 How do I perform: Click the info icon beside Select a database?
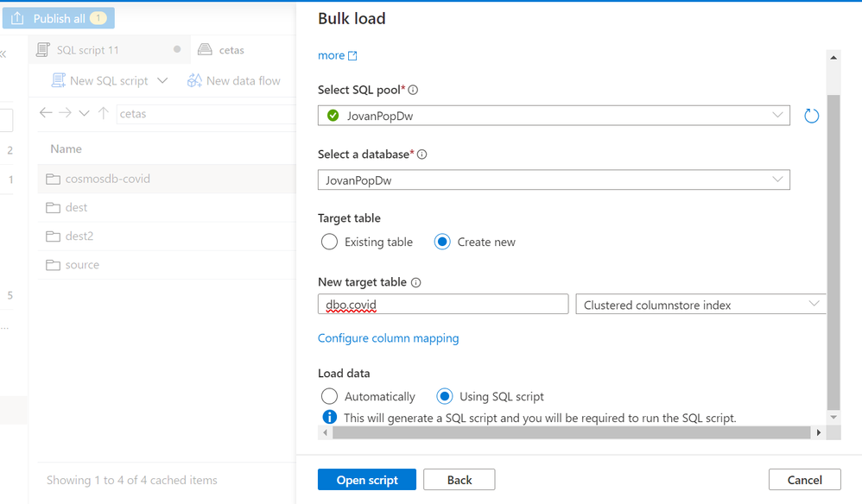pos(422,155)
